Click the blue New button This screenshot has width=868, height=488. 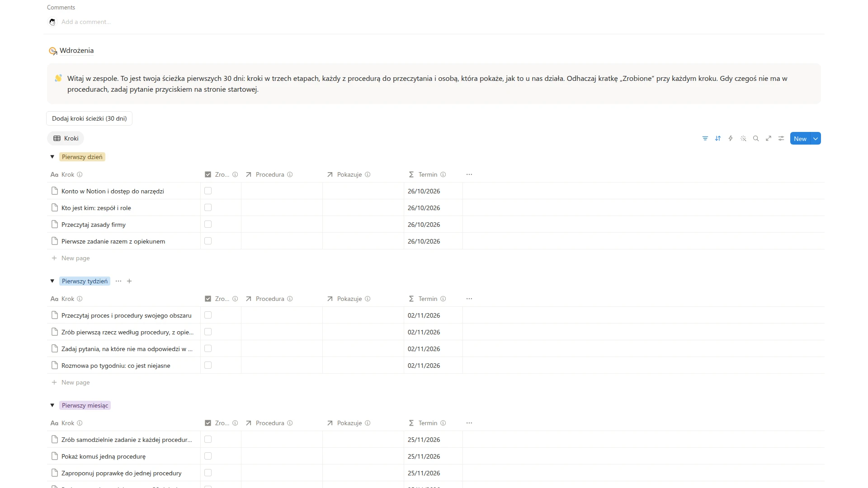tap(800, 139)
